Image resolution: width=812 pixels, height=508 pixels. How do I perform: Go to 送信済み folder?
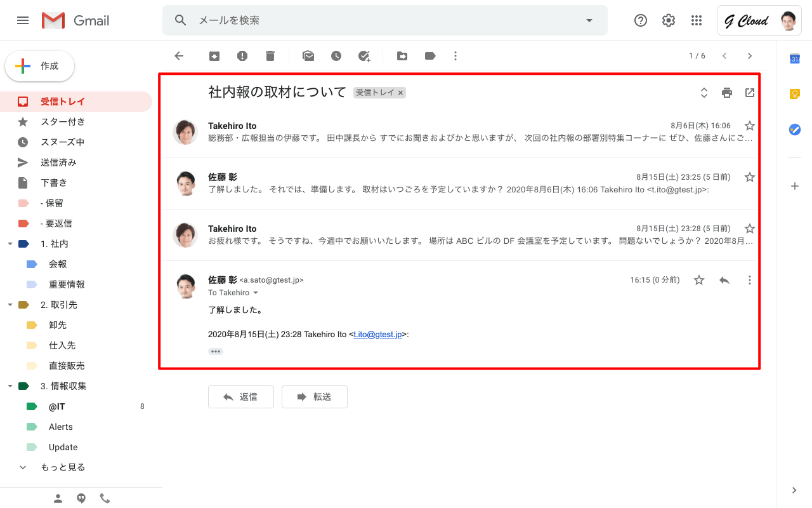[x=58, y=163]
